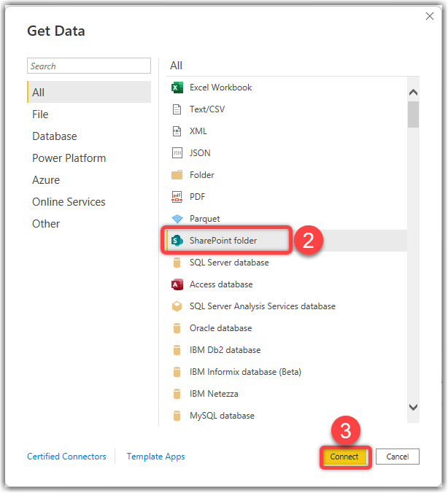The width and height of the screenshot is (448, 493).
Task: Click the connector list scrollbar thumb
Action: [x=414, y=114]
